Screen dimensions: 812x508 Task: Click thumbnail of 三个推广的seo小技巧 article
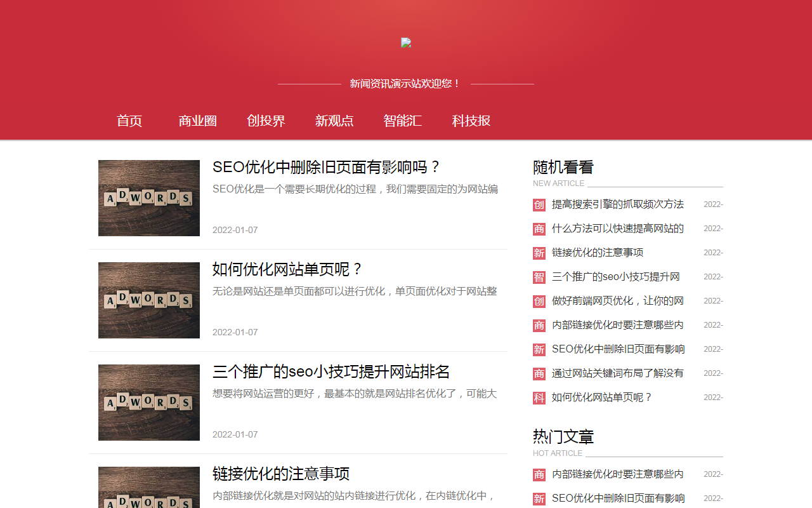click(x=149, y=403)
